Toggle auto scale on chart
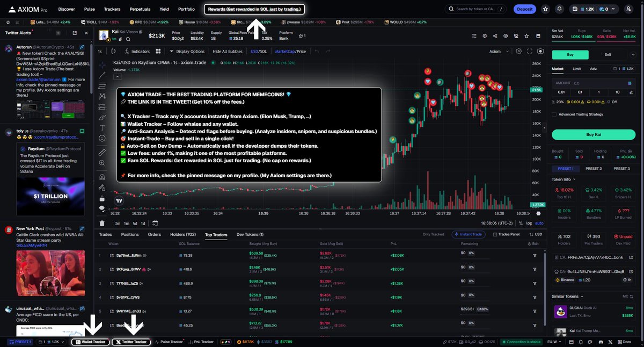Screen dimensions: 644x347 pos(539,223)
